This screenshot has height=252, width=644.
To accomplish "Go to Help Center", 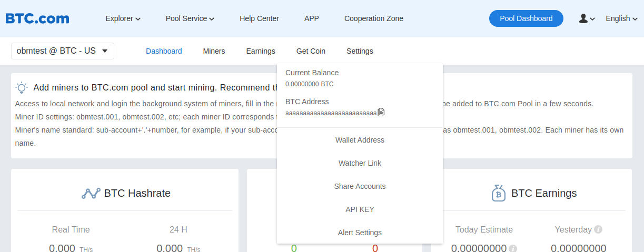I will 259,18.
